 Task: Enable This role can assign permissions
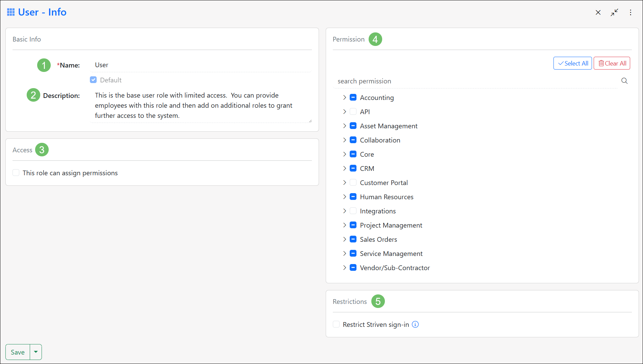[x=16, y=173]
